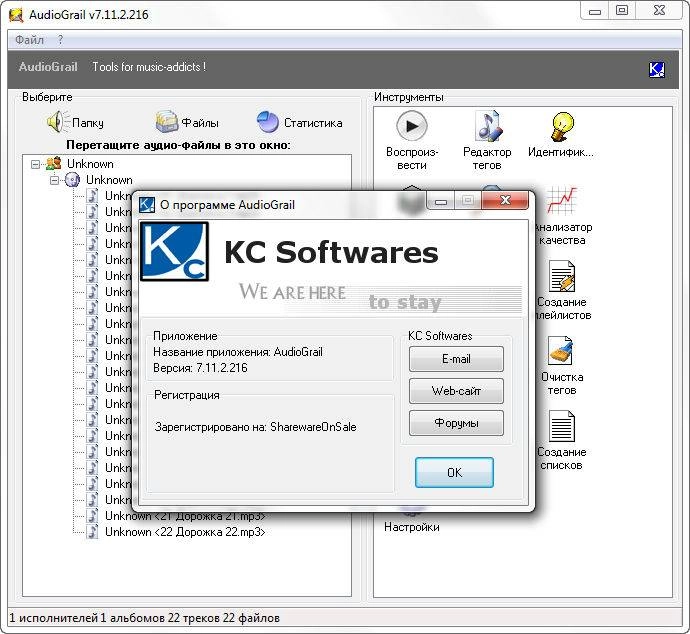The width and height of the screenshot is (690, 634).
Task: Select a folder with the Папку button
Action: click(75, 122)
